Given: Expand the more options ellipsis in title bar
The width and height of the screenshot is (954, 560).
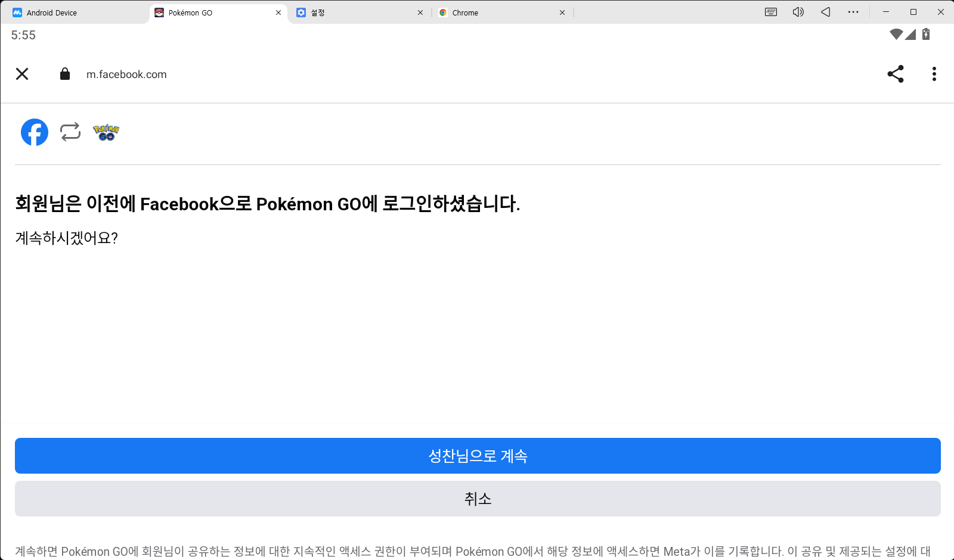Looking at the screenshot, I should 853,12.
